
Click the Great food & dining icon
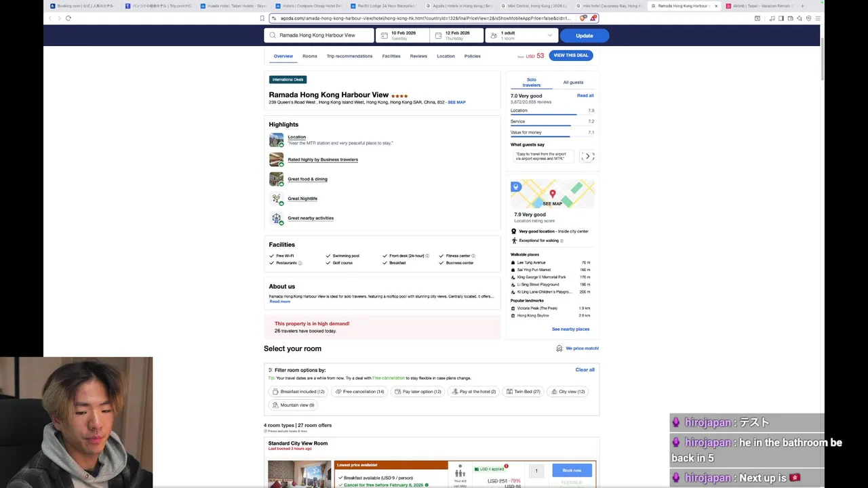pyautogui.click(x=276, y=179)
